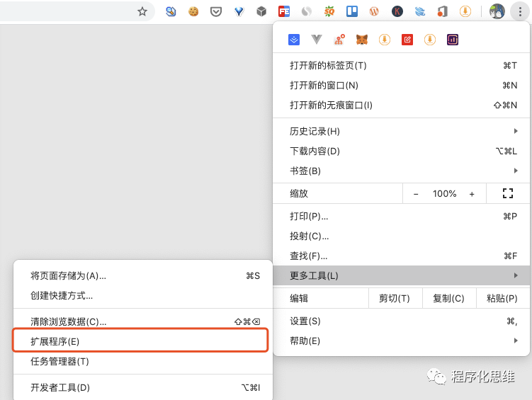The width and height of the screenshot is (532, 400).
Task: Expand the 历史记录(H) submenu
Action: point(402,131)
